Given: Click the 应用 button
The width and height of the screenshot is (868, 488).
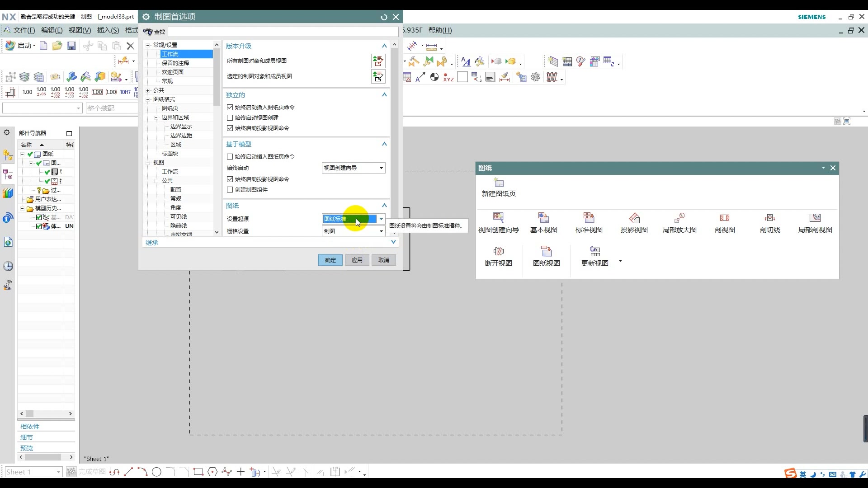Looking at the screenshot, I should pyautogui.click(x=357, y=260).
